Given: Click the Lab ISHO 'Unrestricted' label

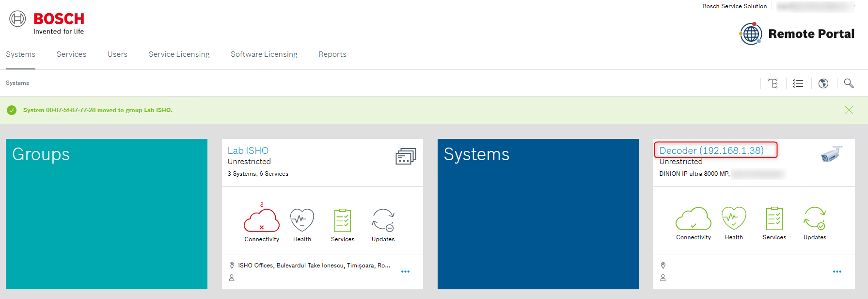Looking at the screenshot, I should 249,162.
